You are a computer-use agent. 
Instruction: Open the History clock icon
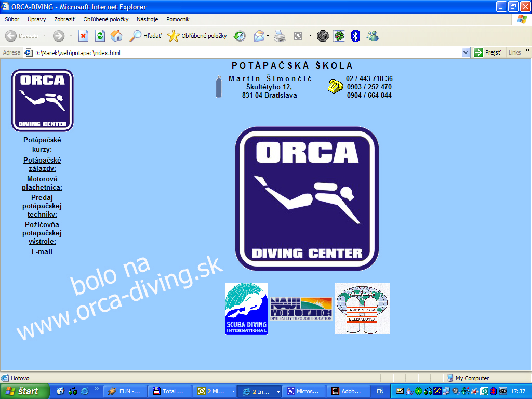click(x=240, y=36)
